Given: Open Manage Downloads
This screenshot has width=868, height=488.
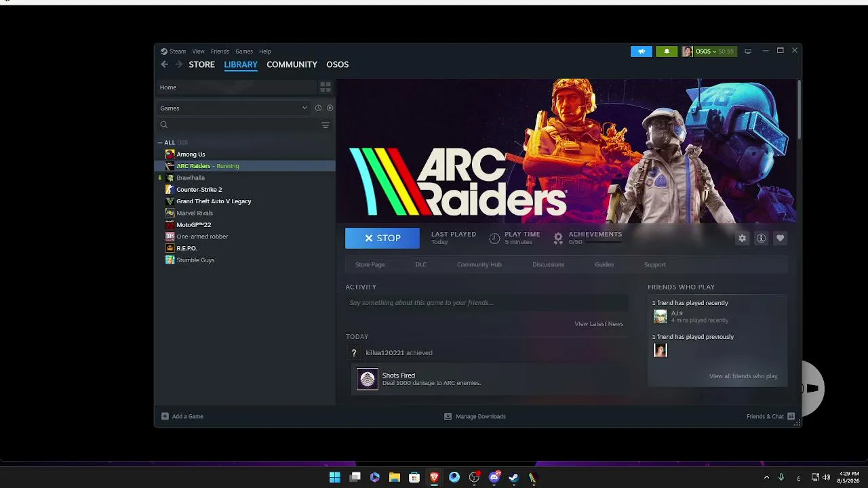Looking at the screenshot, I should 475,416.
